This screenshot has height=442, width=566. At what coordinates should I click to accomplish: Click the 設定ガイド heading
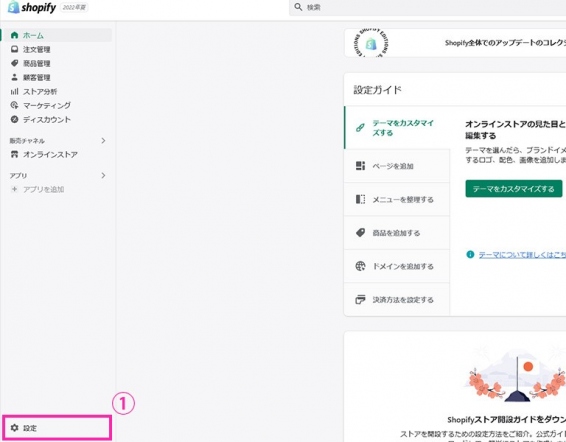(x=377, y=90)
